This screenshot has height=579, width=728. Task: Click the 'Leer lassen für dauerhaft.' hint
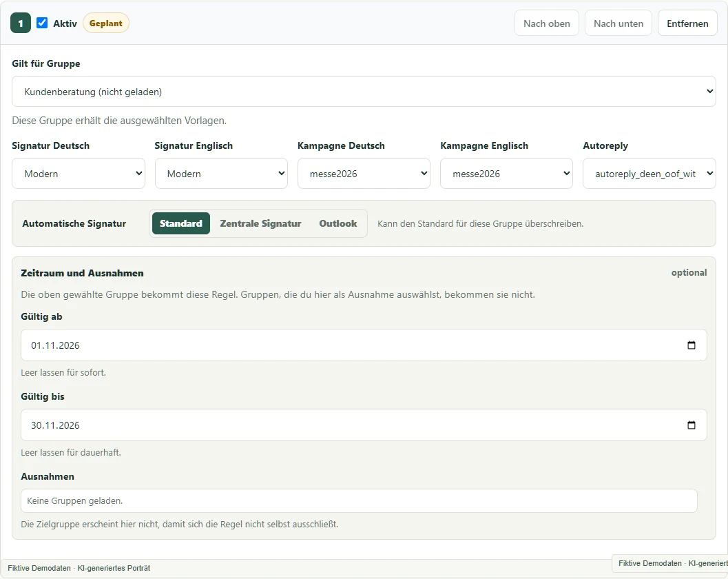[x=71, y=452]
